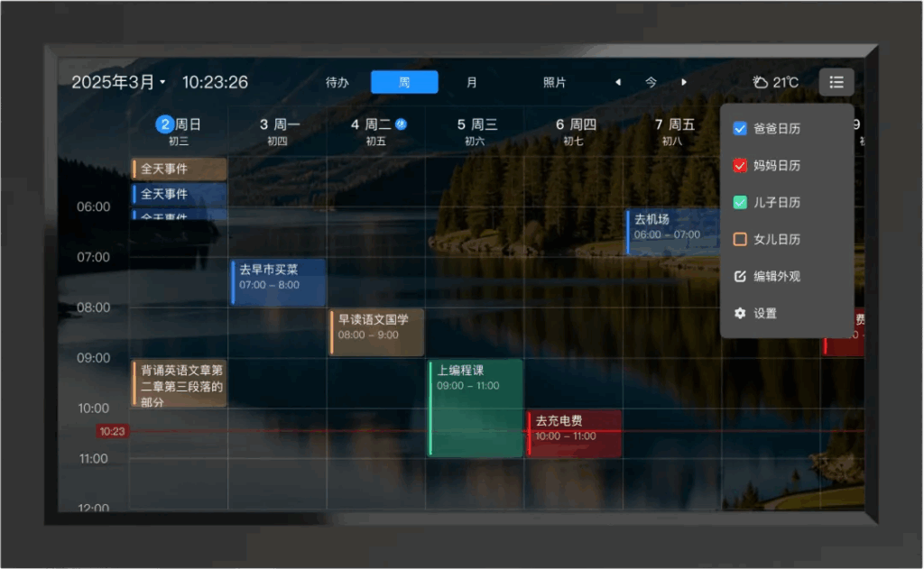The height and width of the screenshot is (569, 924).
Task: Click the settings gear icon
Action: [x=741, y=314]
